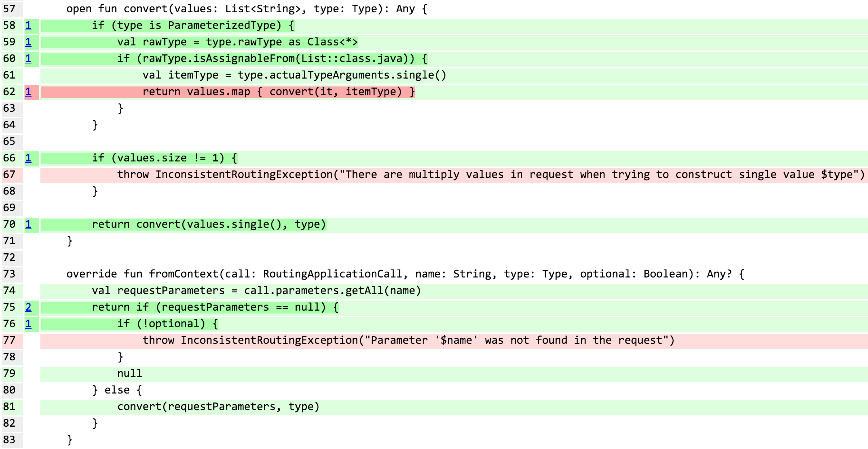The height and width of the screenshot is (449, 868).
Task: Click the '} else {' line
Action: pos(117,390)
